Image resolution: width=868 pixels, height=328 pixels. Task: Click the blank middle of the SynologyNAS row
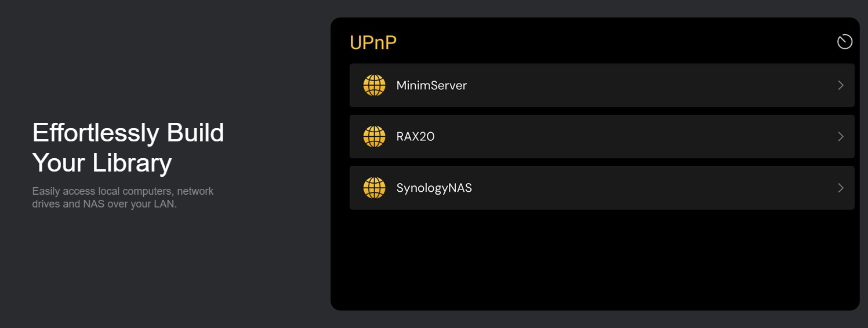tap(638, 188)
